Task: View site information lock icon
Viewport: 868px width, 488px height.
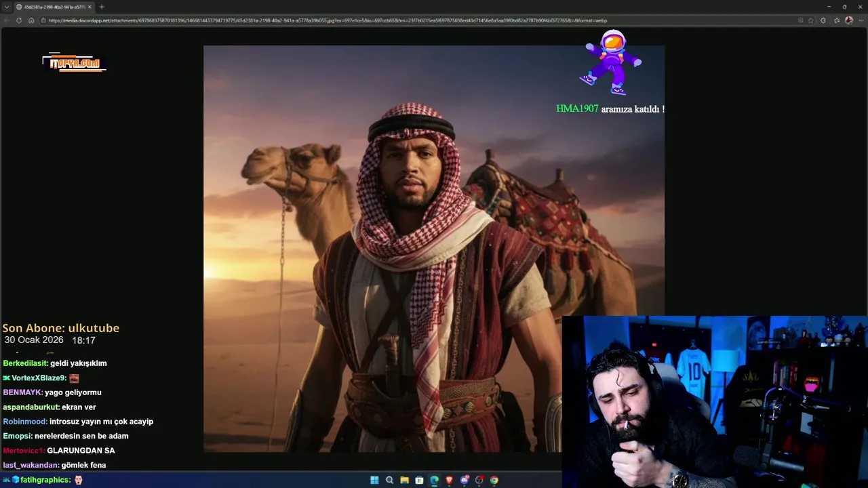Action: tap(44, 20)
